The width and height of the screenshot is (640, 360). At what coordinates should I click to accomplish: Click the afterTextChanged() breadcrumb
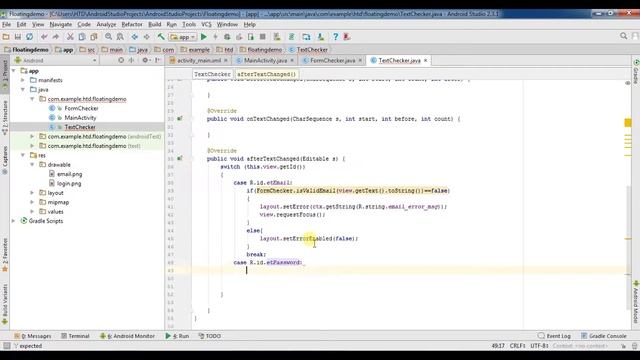pos(266,74)
